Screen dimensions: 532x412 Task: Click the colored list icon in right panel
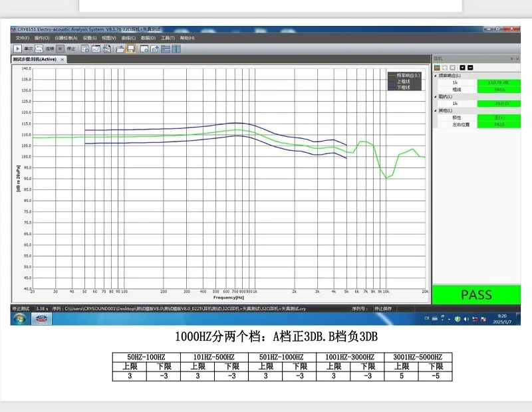point(437,67)
